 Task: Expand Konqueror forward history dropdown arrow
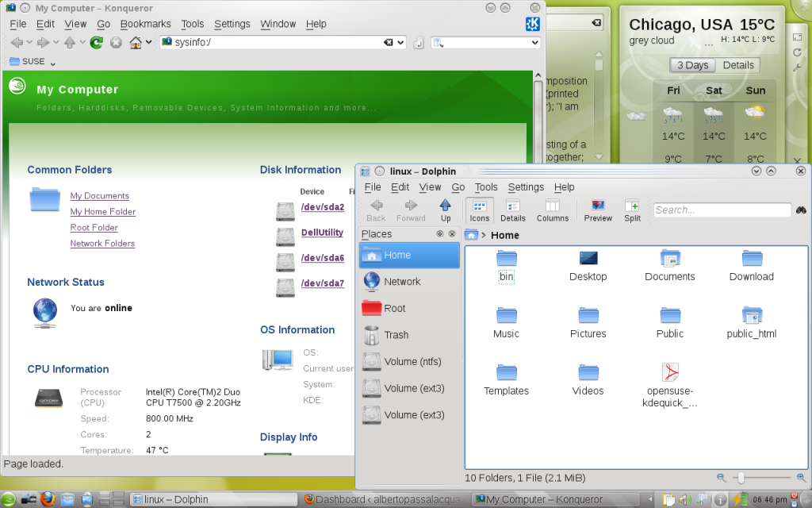tap(56, 43)
